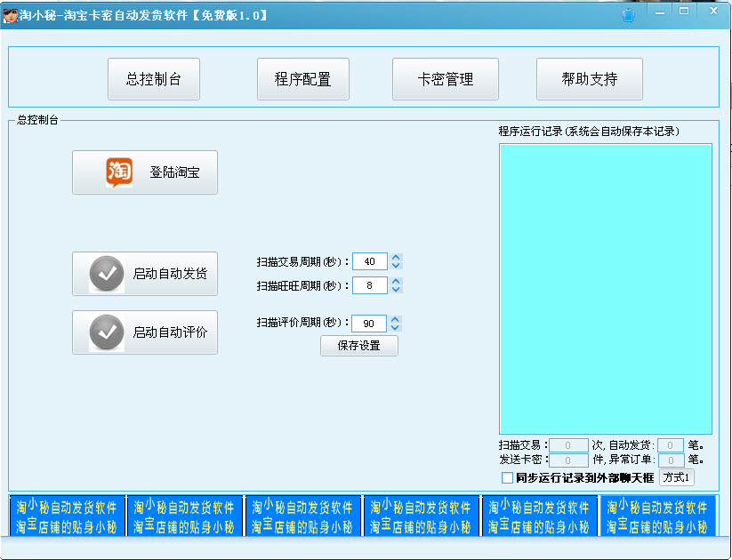Click the app avatar icon in the title bar
The width and height of the screenshot is (732, 560).
(9, 12)
